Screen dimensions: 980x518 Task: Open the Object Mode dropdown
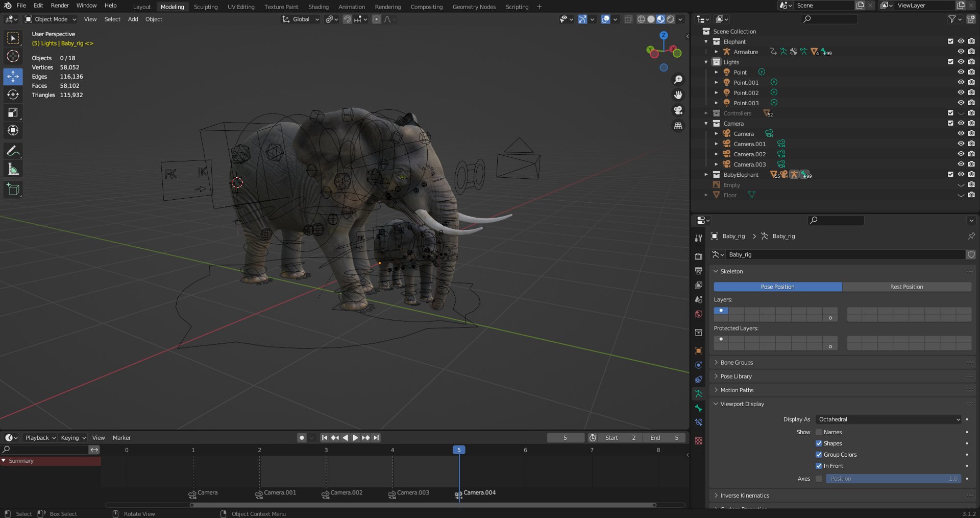pos(51,19)
